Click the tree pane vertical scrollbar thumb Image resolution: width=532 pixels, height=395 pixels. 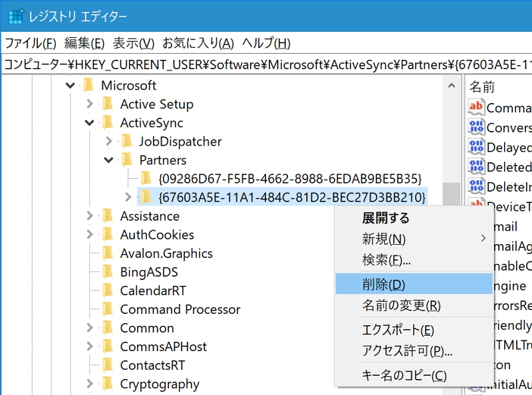452,194
